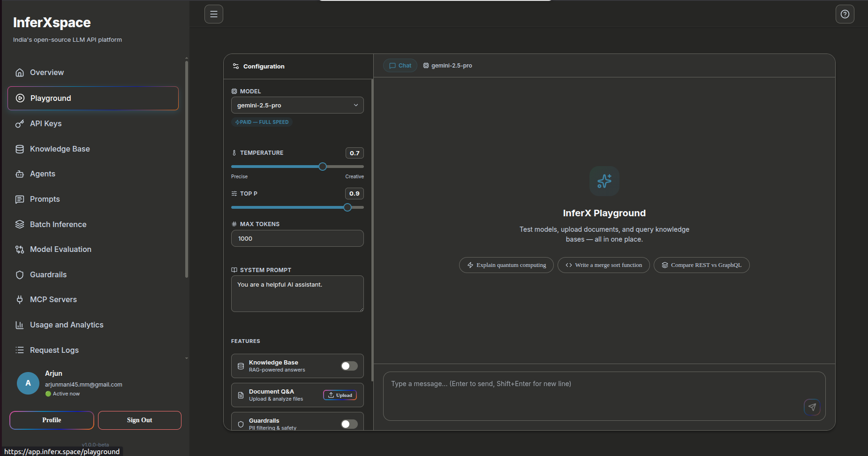
Task: Collapse the Configuration panel header
Action: tap(258, 66)
